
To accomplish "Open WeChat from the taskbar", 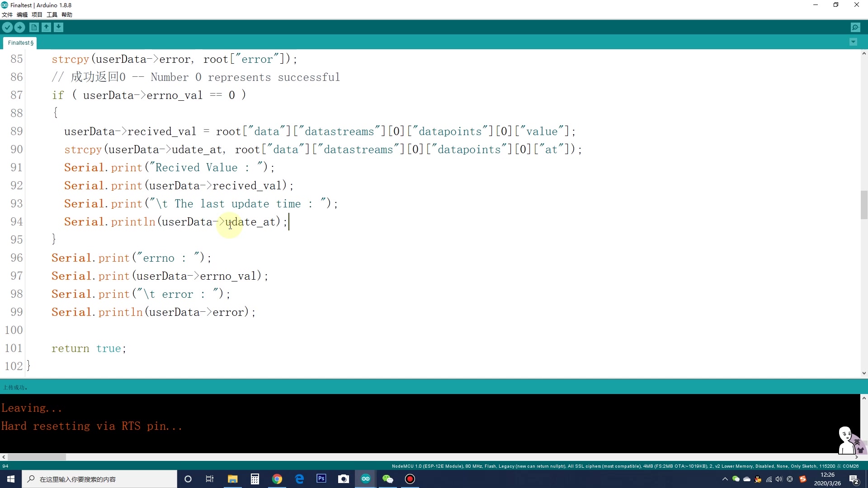I will pyautogui.click(x=388, y=479).
